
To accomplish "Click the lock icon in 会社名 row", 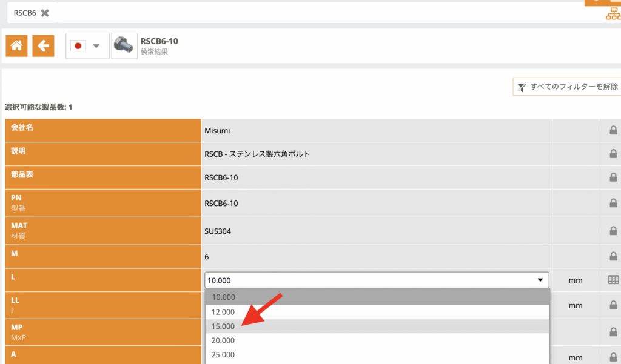I will (x=613, y=130).
